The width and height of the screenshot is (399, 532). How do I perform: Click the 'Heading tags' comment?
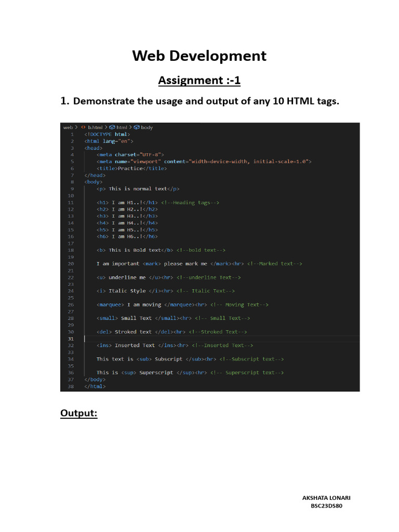coord(190,203)
